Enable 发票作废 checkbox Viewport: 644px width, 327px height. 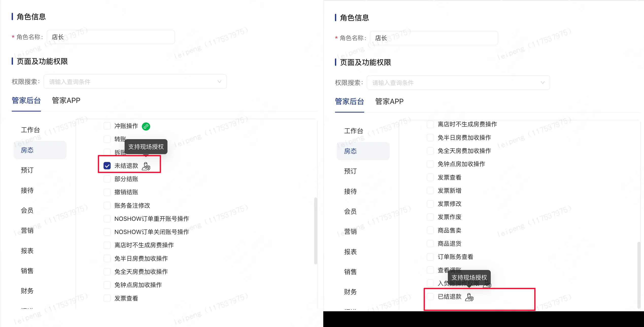(x=430, y=217)
